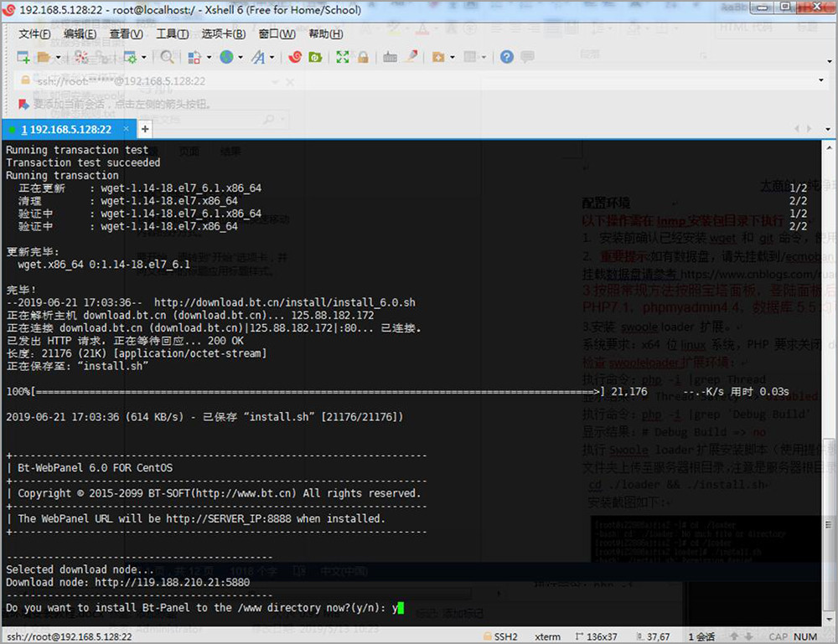Expand the Font dropdown arrow
Image resolution: width=838 pixels, height=644 pixels.
(272, 57)
